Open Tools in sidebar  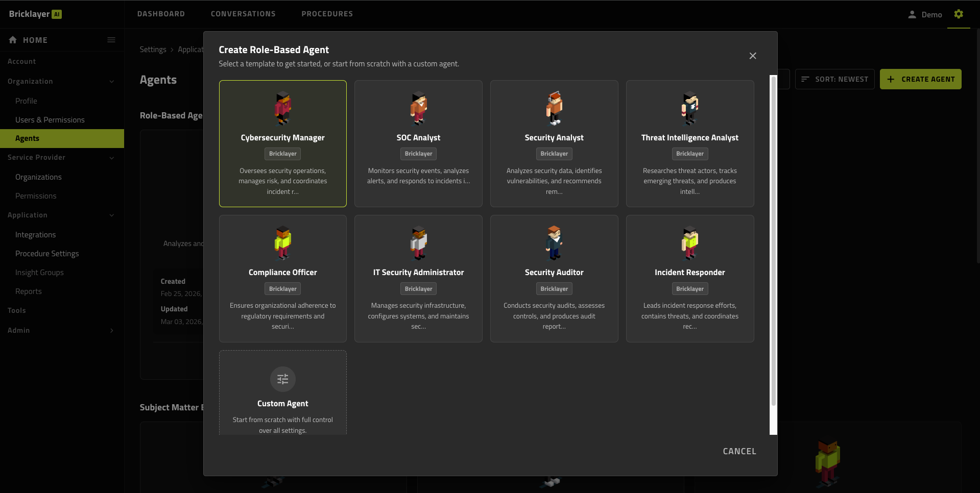16,310
